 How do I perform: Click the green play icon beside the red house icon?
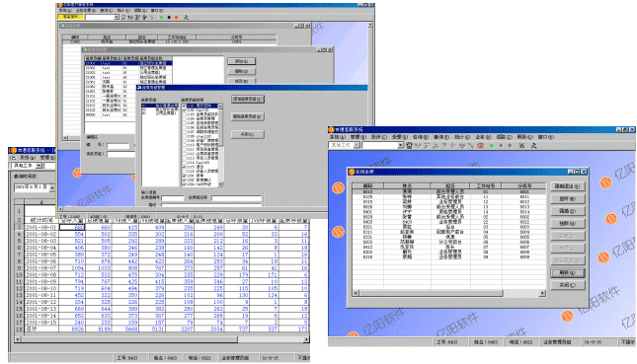click(492, 145)
